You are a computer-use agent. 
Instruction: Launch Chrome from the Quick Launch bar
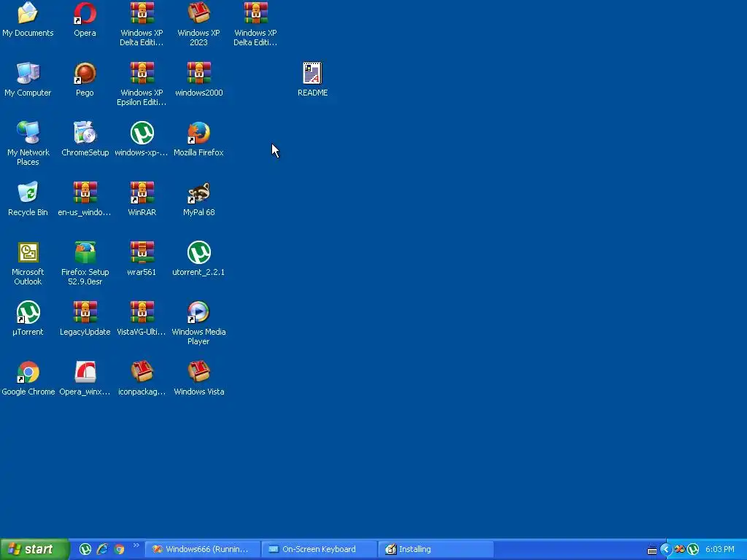tap(119, 549)
